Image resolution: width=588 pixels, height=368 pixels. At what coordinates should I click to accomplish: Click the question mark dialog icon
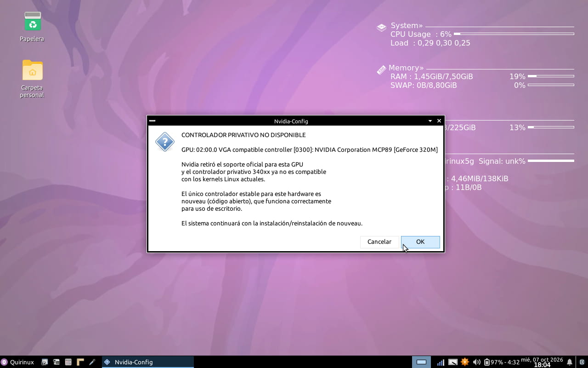[x=164, y=142]
